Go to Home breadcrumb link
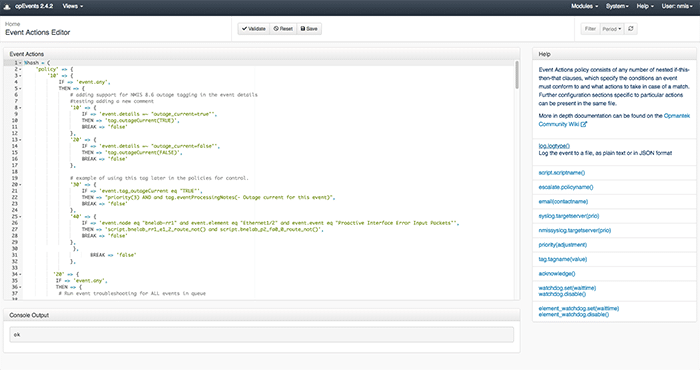The width and height of the screenshot is (700, 370). 12,24
